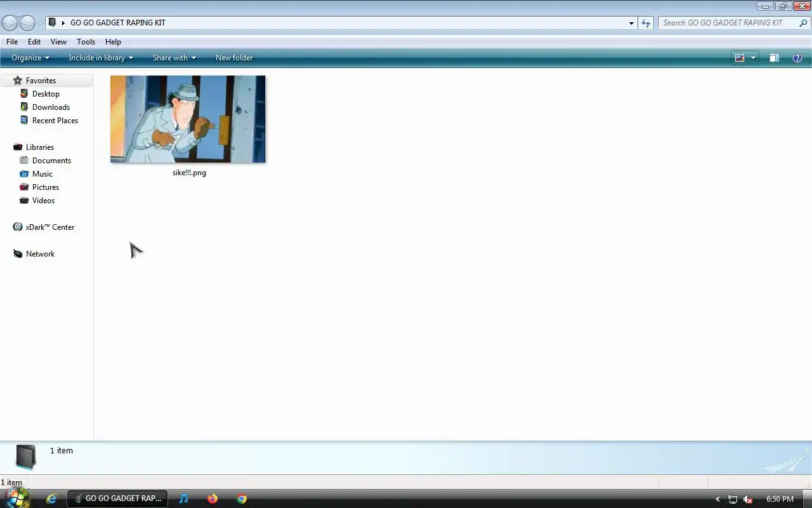Click the xDark Center icon
Screen dimensions: 812x508
tap(18, 227)
